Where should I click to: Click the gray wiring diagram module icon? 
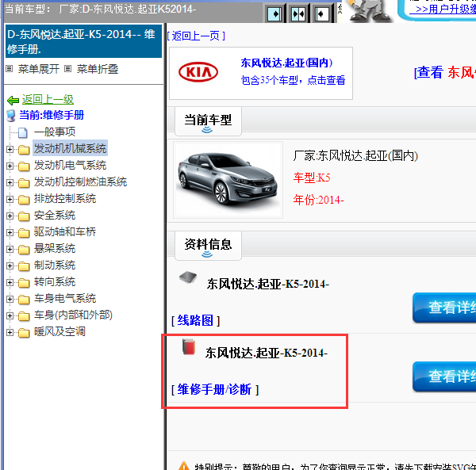pos(188,277)
